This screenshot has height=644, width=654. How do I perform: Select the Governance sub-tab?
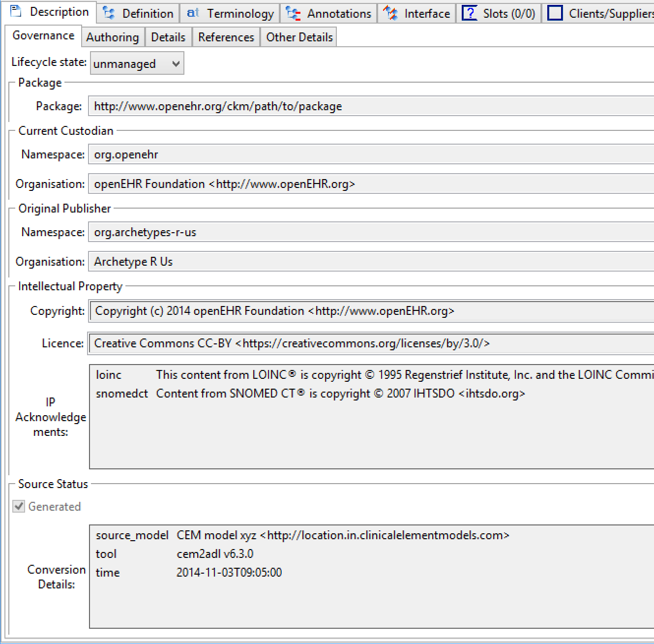point(43,35)
